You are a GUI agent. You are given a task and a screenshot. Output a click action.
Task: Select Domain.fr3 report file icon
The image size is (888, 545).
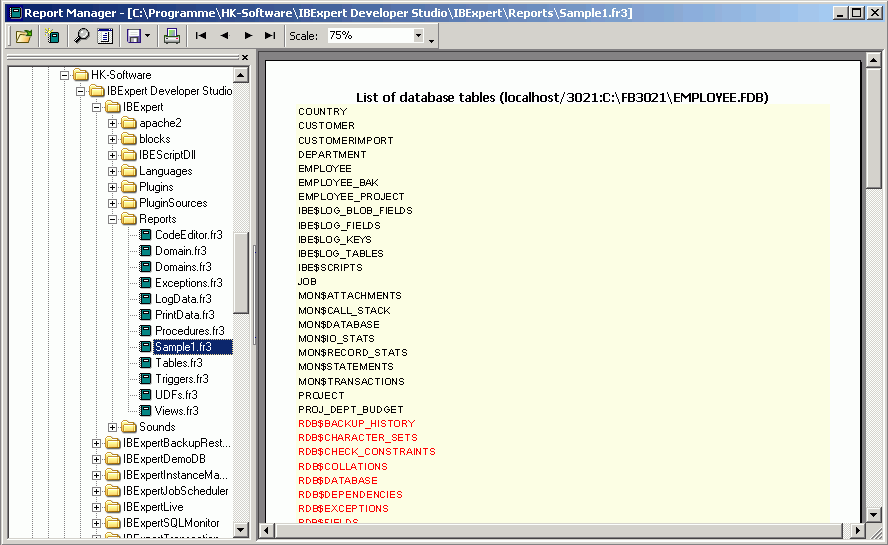point(146,250)
